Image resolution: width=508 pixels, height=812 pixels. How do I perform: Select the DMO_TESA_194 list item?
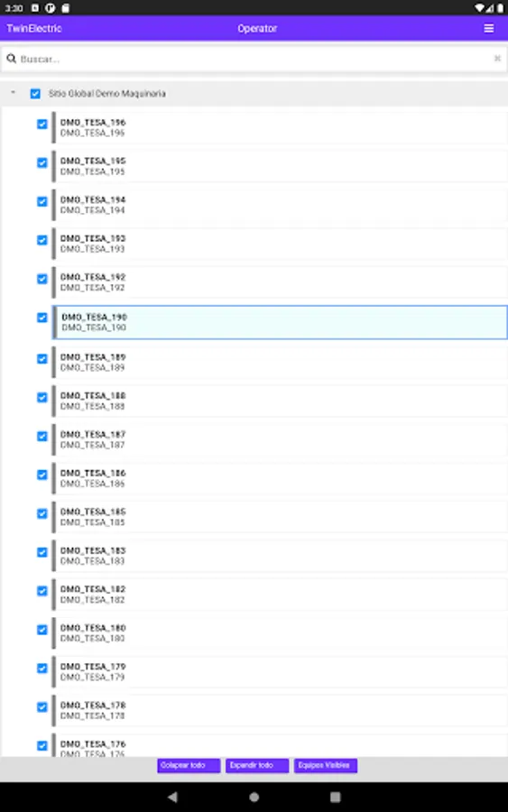[x=280, y=205]
